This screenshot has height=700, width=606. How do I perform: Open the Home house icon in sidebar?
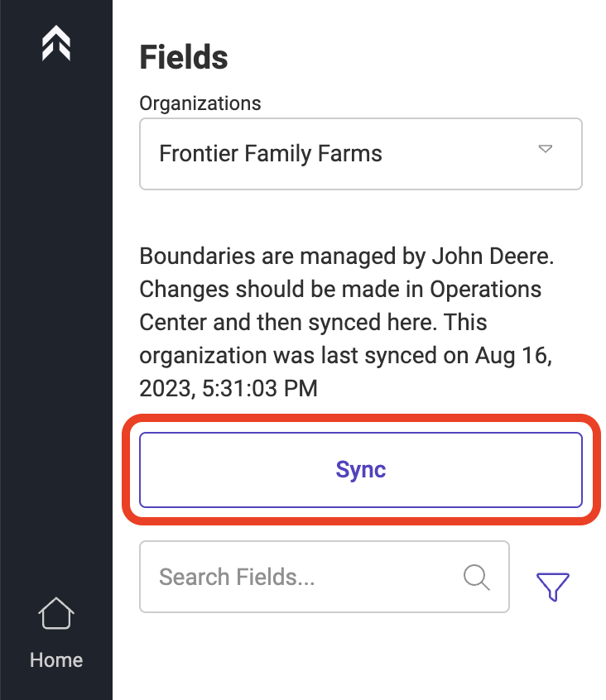point(56,613)
